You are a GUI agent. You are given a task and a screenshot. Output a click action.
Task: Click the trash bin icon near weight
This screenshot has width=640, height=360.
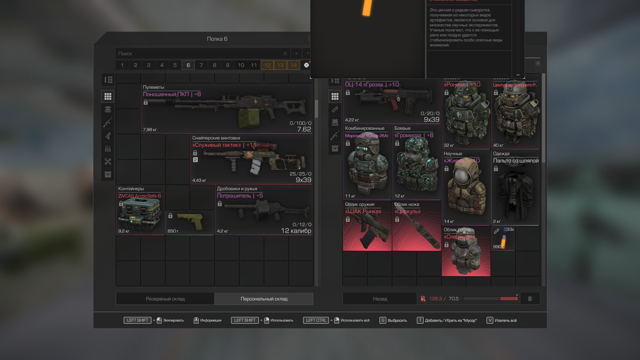pyautogui.click(x=530, y=299)
